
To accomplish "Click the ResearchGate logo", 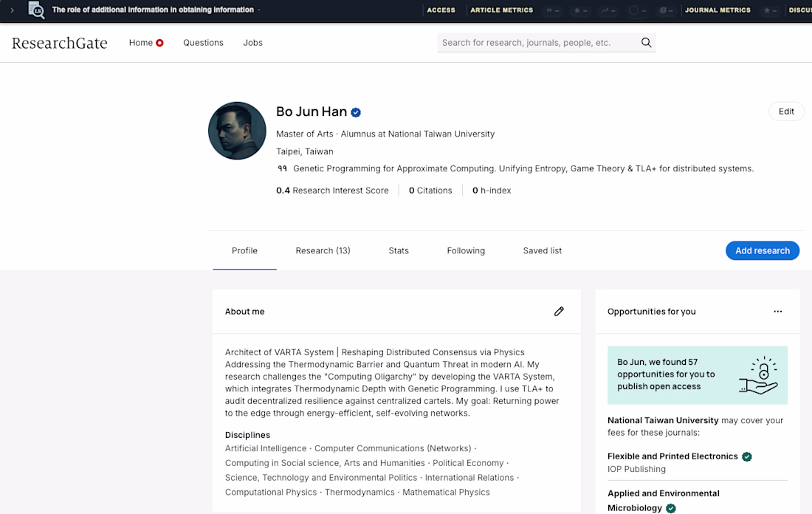I will (x=60, y=43).
